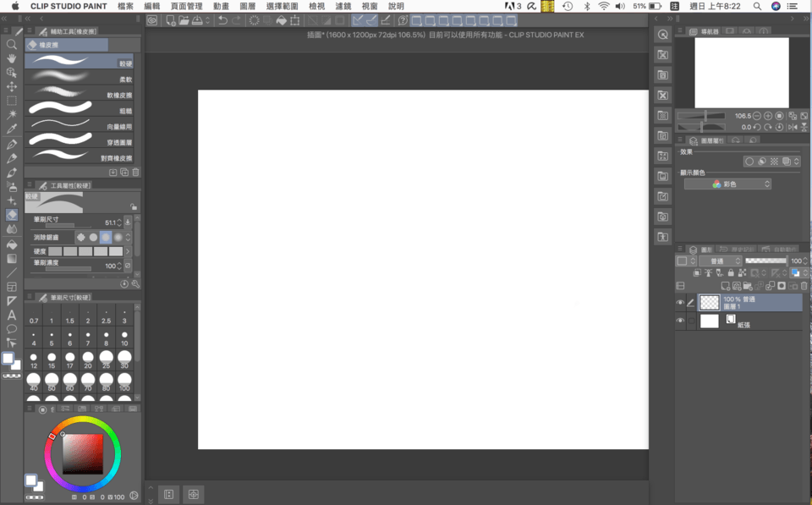Click the color wheel saturation square
This screenshot has width=812, height=505.
tap(83, 454)
